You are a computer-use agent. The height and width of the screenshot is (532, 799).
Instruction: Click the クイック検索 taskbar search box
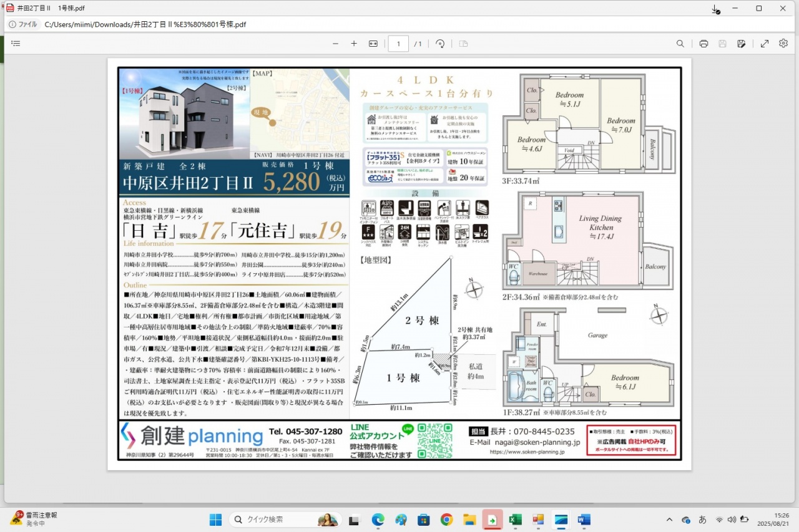click(284, 520)
